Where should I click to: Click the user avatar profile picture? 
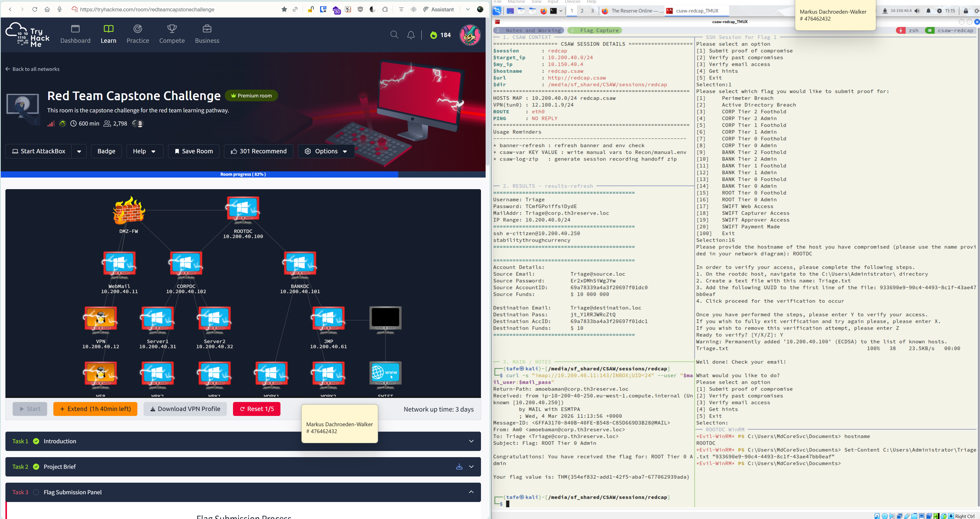tap(470, 35)
